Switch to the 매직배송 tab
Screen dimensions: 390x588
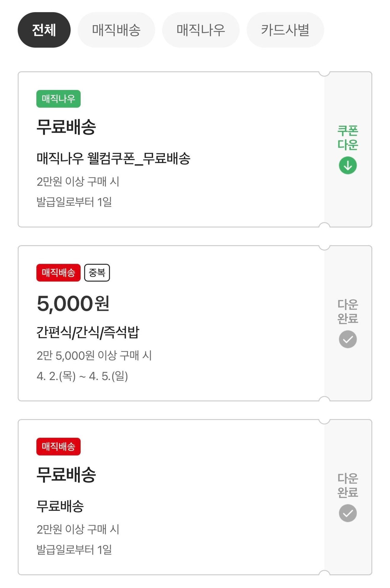[x=116, y=30]
